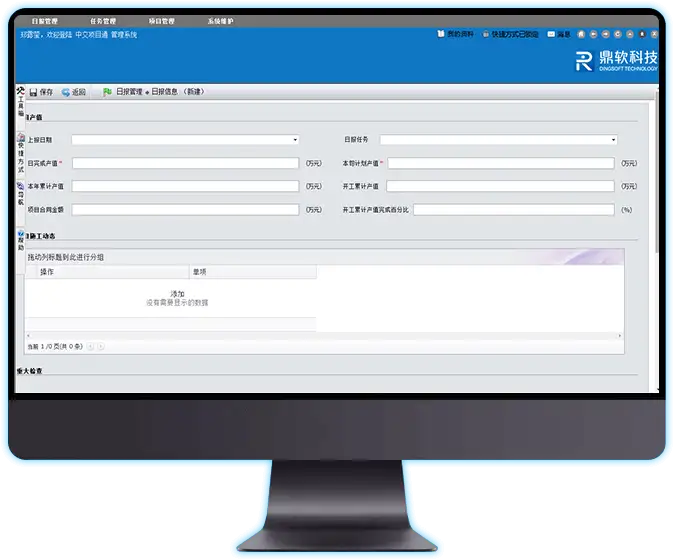Image resolution: width=674 pixels, height=560 pixels.
Task: Open 帮助 help sidebar panel
Action: click(20, 241)
